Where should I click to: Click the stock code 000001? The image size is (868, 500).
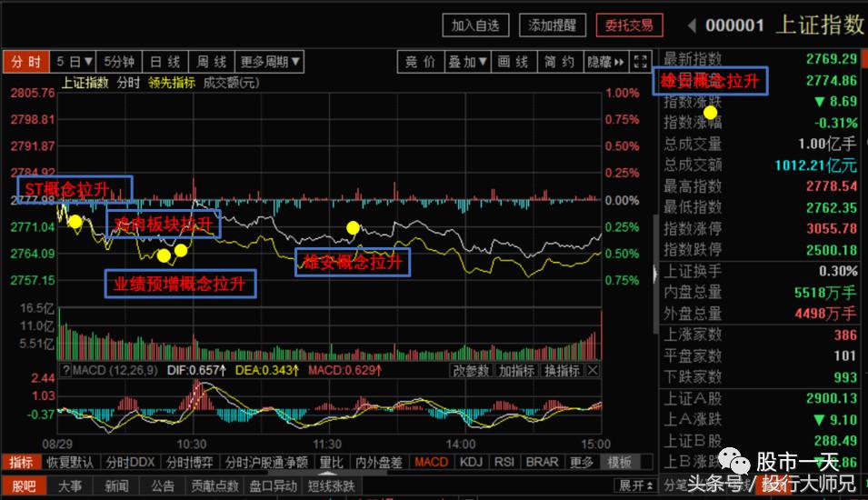coord(735,25)
